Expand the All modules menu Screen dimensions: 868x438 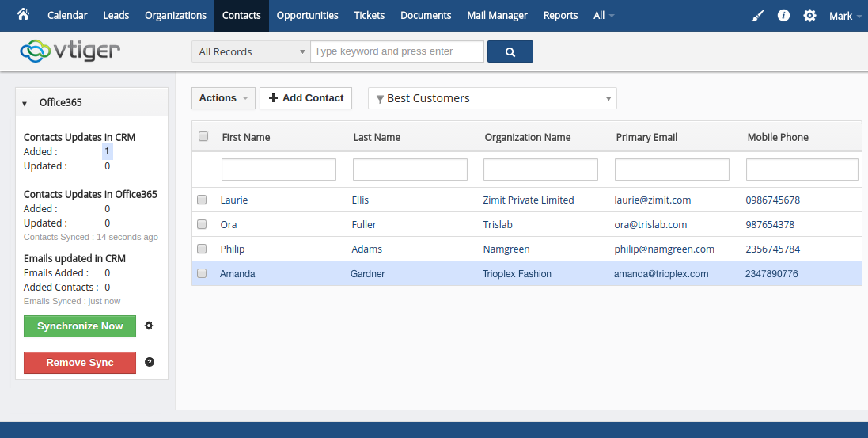pyautogui.click(x=604, y=16)
